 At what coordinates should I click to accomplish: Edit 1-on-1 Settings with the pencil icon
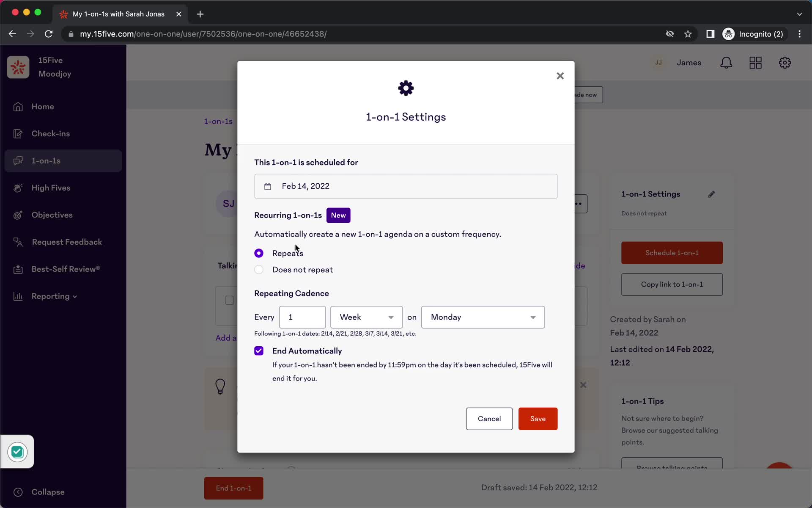(x=711, y=194)
